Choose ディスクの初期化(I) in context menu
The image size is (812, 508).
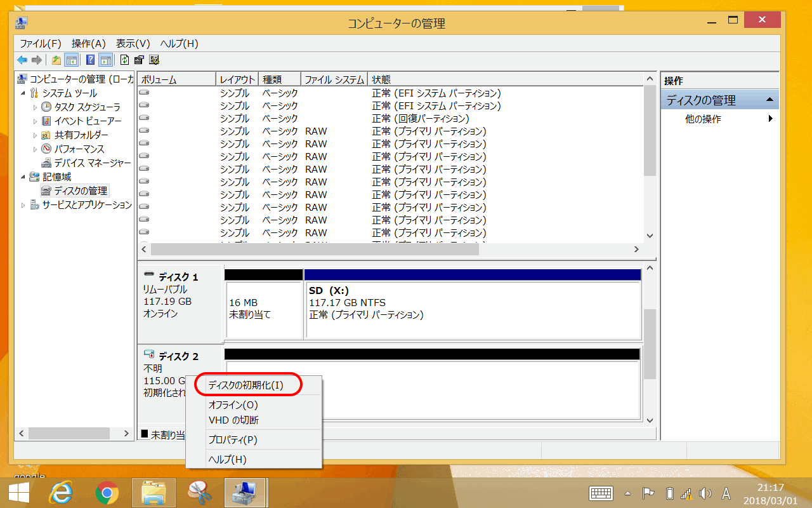click(246, 385)
